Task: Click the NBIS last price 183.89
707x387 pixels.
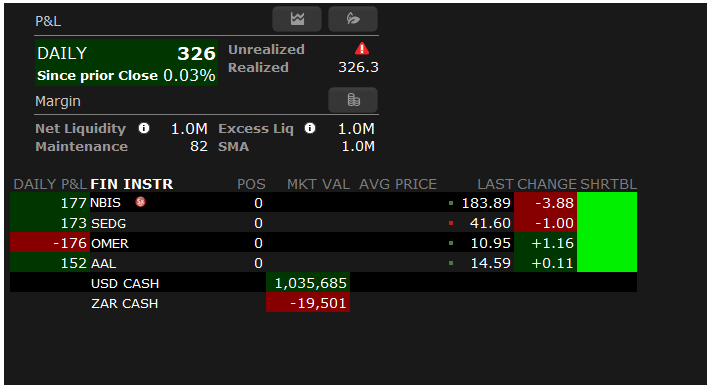Action: point(486,203)
